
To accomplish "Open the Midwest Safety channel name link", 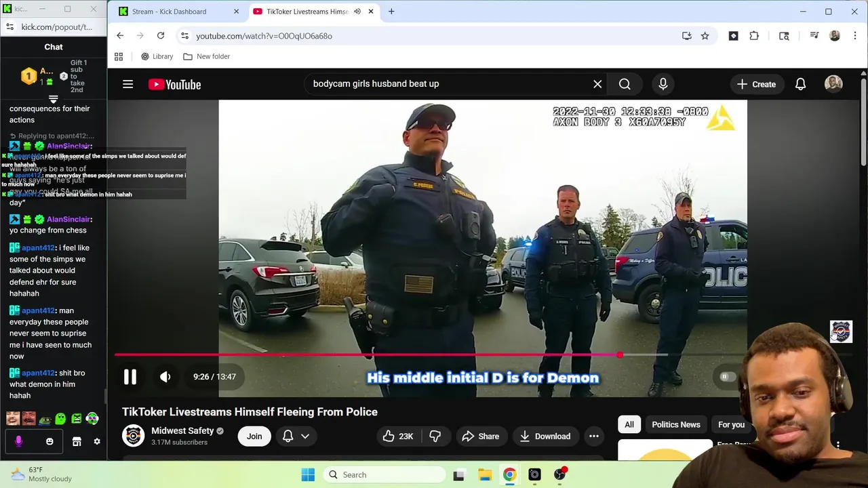I will tap(182, 430).
